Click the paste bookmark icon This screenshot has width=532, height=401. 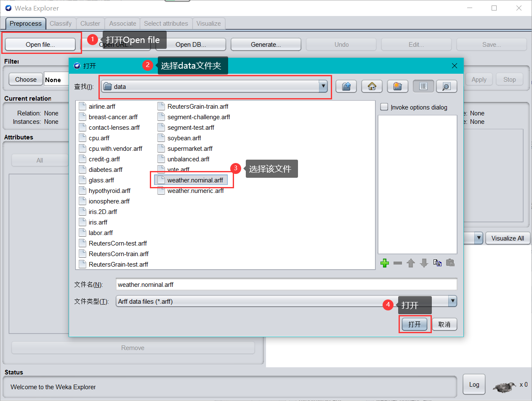[450, 263]
